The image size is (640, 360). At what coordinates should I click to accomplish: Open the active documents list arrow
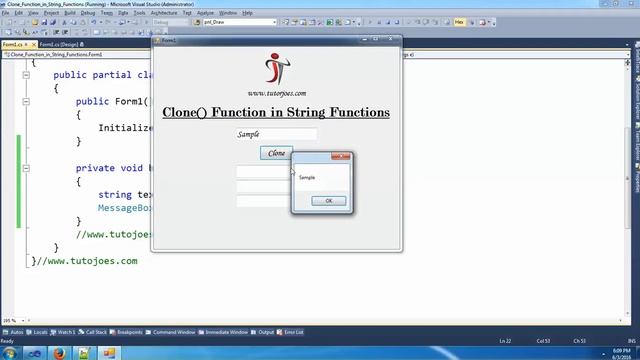tap(627, 44)
